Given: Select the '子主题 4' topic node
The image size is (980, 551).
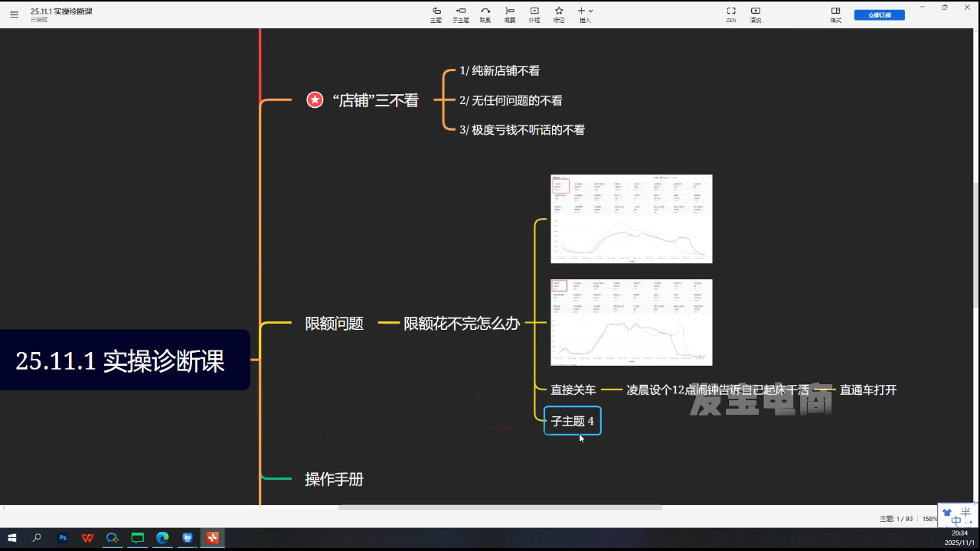Looking at the screenshot, I should 572,421.
